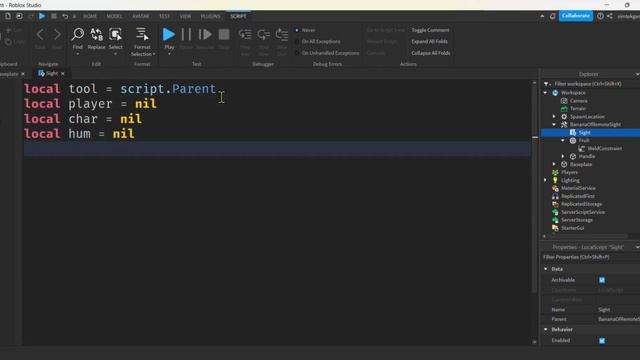
Task: Click Toggle Comment action
Action: pyautogui.click(x=430, y=30)
